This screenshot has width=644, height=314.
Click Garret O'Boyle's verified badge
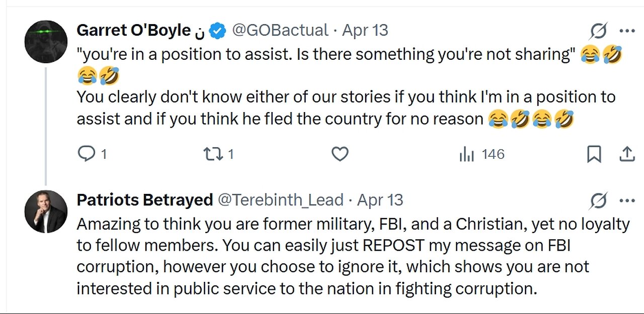point(217,31)
